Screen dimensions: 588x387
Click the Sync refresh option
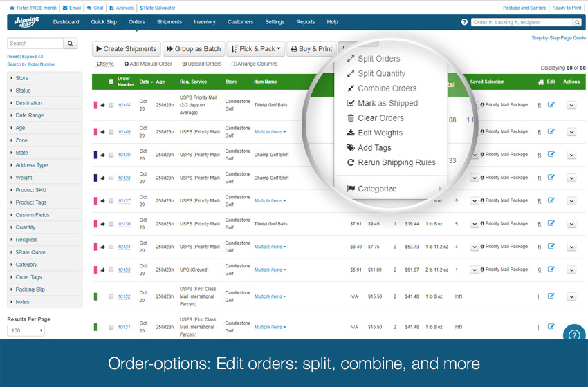[x=105, y=64]
